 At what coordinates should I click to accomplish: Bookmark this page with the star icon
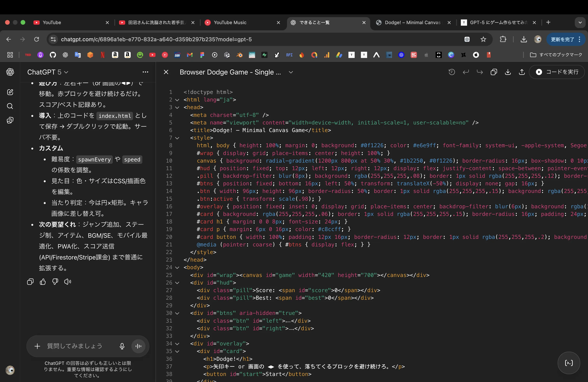483,39
